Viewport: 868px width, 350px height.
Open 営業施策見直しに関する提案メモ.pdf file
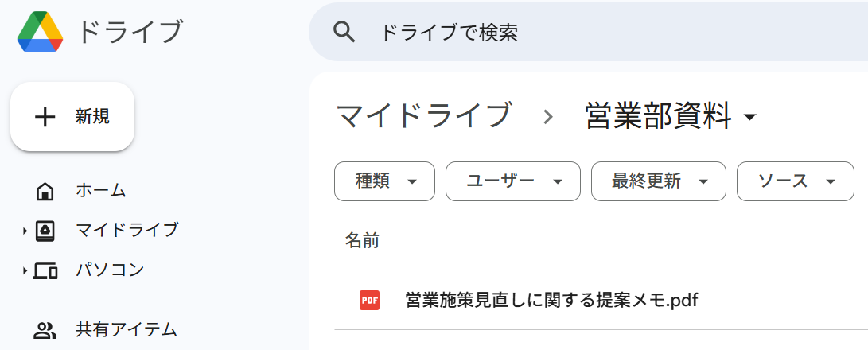551,300
